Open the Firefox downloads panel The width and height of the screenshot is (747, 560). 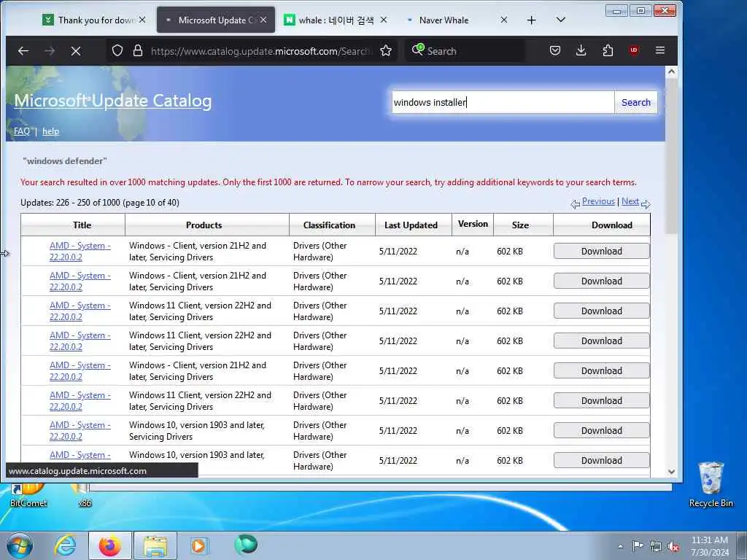(581, 50)
